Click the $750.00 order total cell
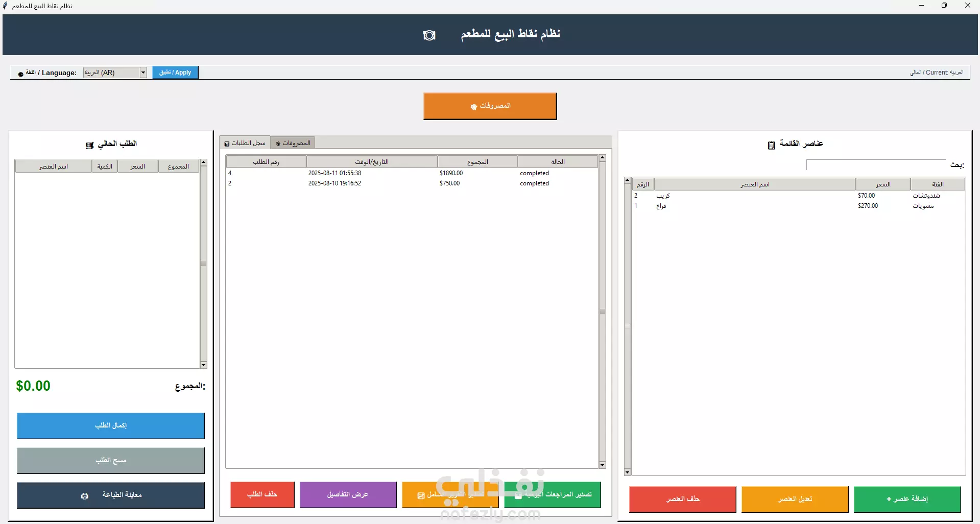Screen dimensions: 980x524 [x=449, y=183]
